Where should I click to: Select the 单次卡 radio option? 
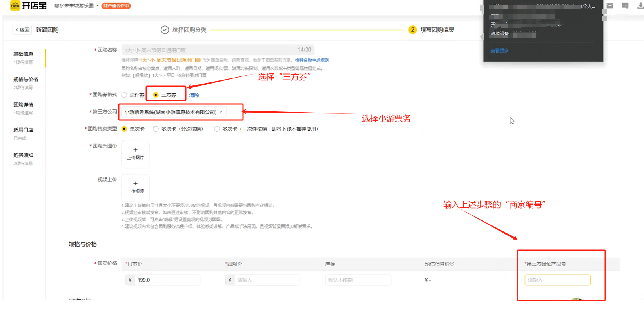click(124, 129)
